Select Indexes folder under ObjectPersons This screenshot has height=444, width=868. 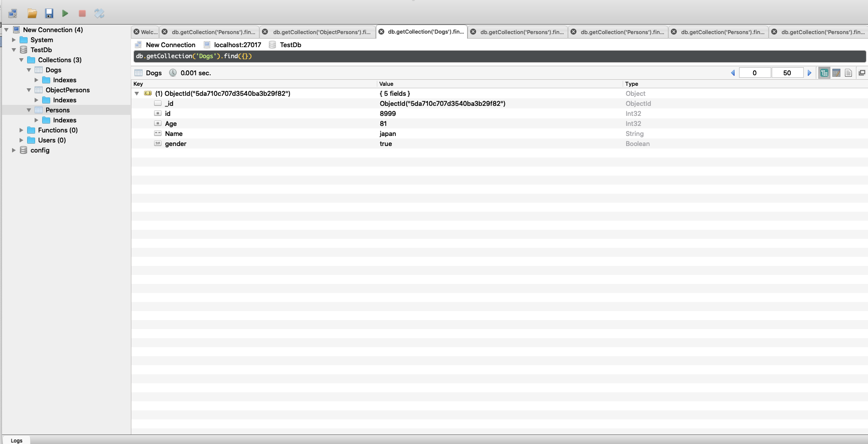[65, 100]
